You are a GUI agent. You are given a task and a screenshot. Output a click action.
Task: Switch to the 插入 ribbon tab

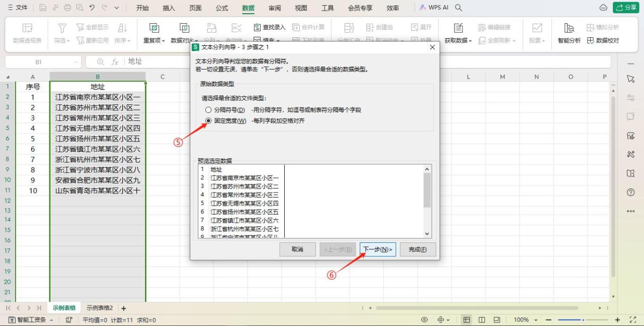(x=169, y=8)
